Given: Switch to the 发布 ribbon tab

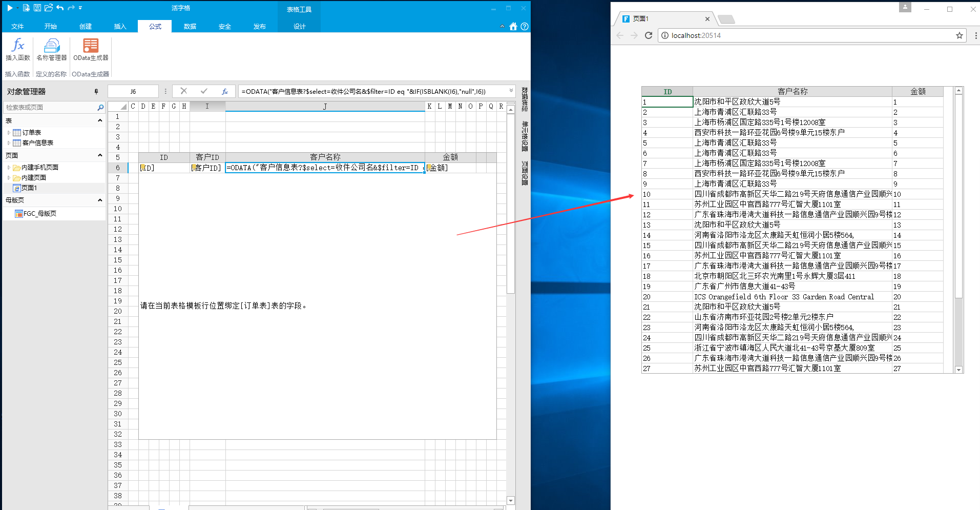Looking at the screenshot, I should 260,27.
